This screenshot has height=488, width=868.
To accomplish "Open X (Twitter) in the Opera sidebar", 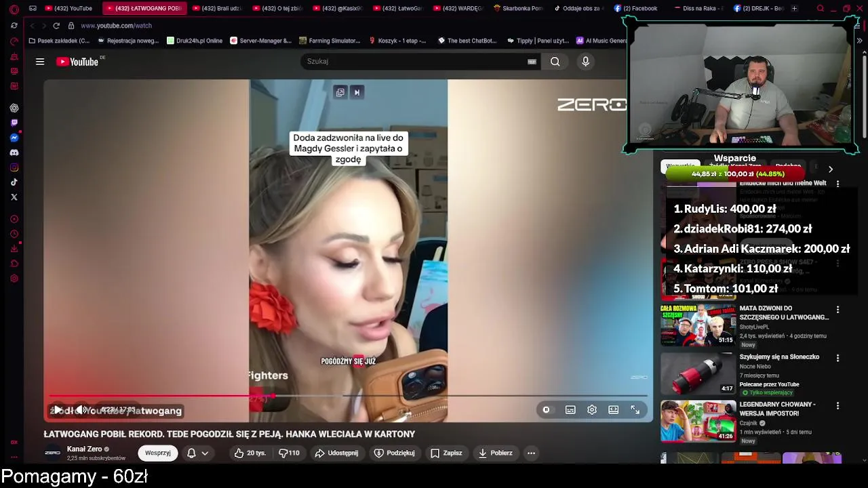I will click(x=14, y=197).
